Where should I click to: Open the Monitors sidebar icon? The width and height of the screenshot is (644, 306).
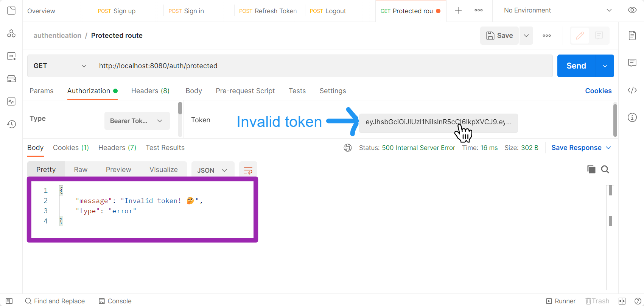(11, 101)
